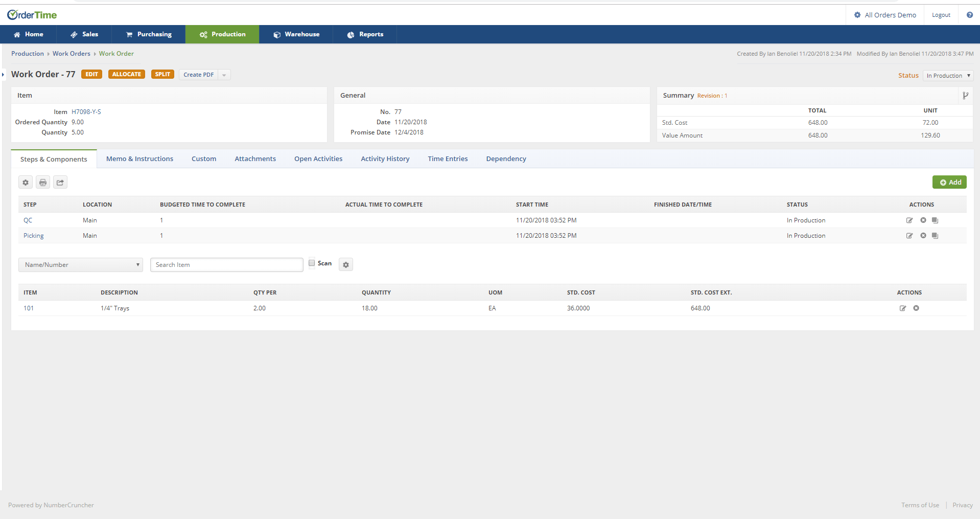Click the Privacy footer link
The image size is (980, 519).
[962, 505]
